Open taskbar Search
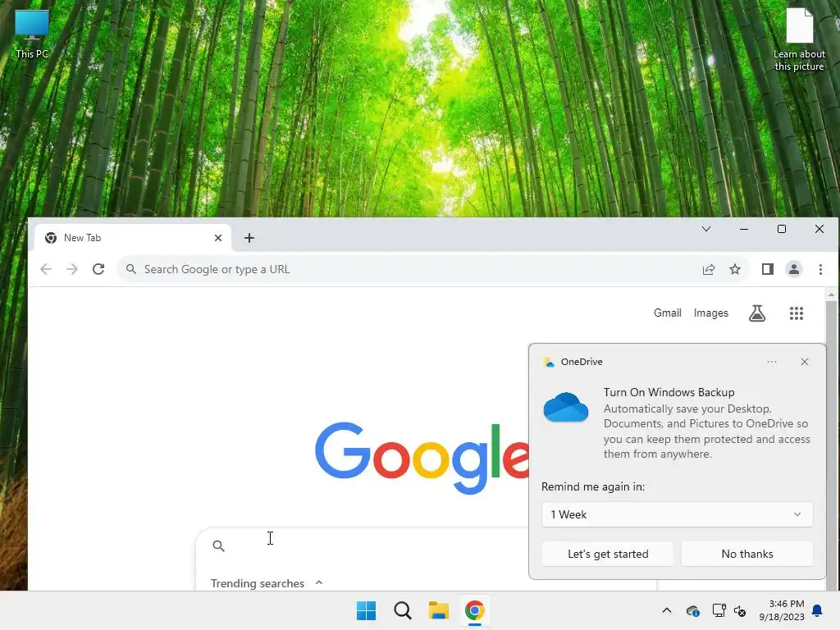The width and height of the screenshot is (840, 630). [402, 610]
